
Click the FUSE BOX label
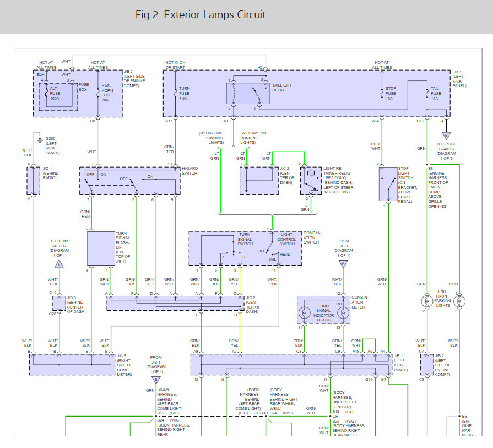[x=84, y=87]
